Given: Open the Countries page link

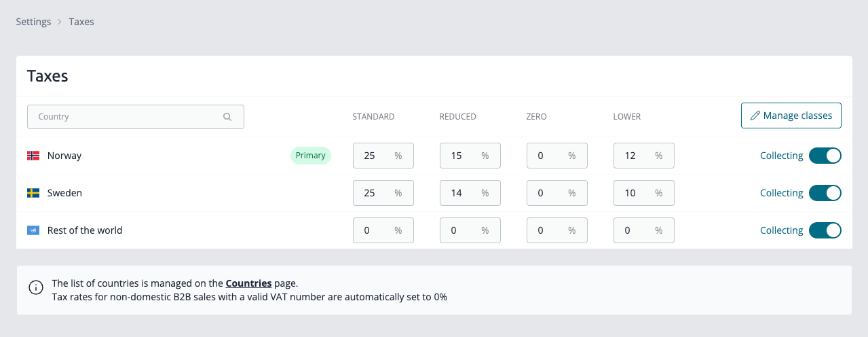Looking at the screenshot, I should tap(248, 283).
